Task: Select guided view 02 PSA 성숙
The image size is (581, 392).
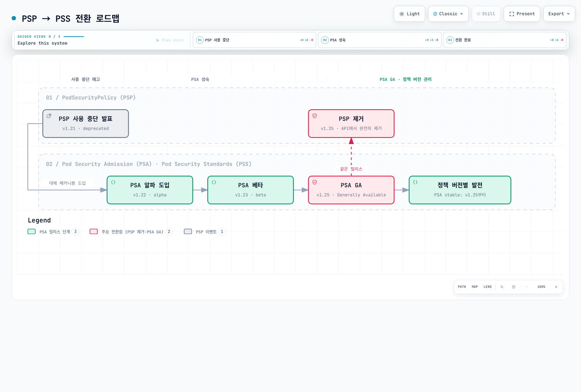Action: point(379,40)
